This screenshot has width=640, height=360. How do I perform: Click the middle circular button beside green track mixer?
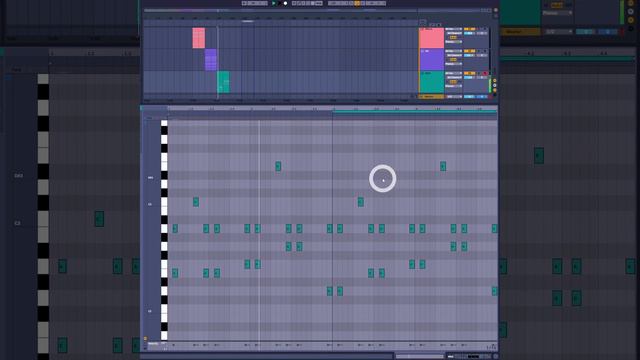click(x=495, y=85)
